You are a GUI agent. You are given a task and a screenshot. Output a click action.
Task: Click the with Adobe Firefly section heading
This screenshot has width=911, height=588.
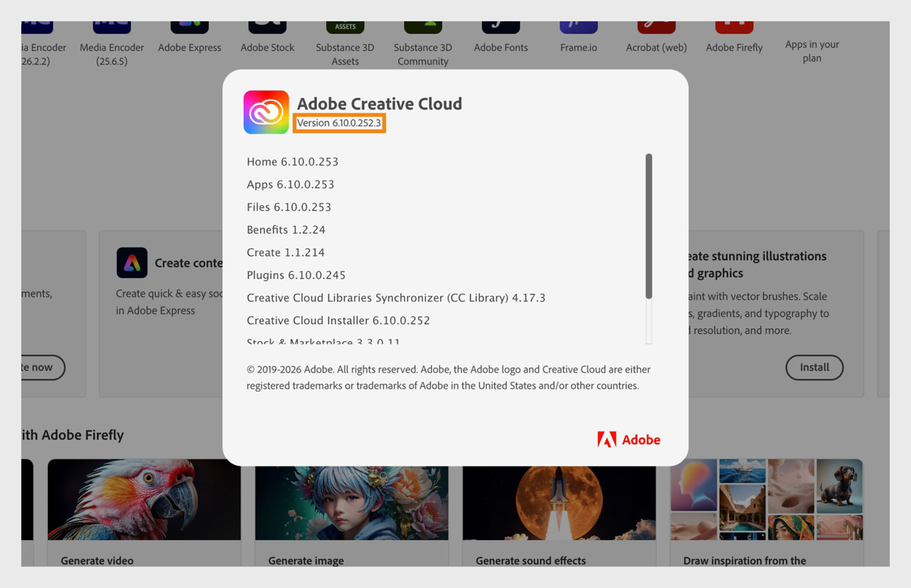point(73,435)
